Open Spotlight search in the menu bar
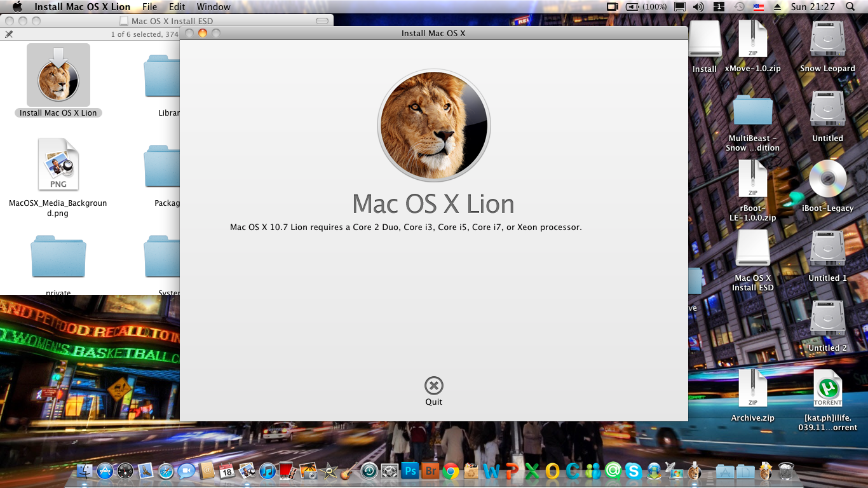Viewport: 868px width, 488px height. 851,7
